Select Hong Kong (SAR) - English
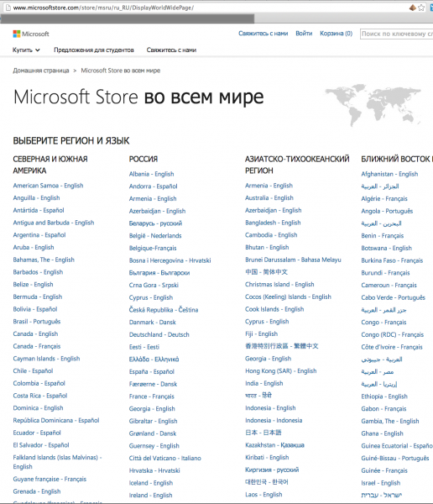Screen dimensions: 433x504 coord(281,371)
